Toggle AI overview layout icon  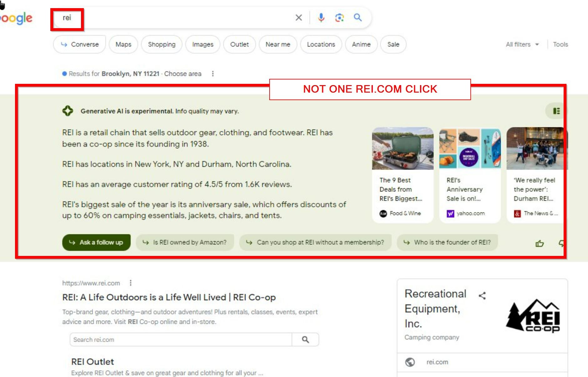click(556, 111)
